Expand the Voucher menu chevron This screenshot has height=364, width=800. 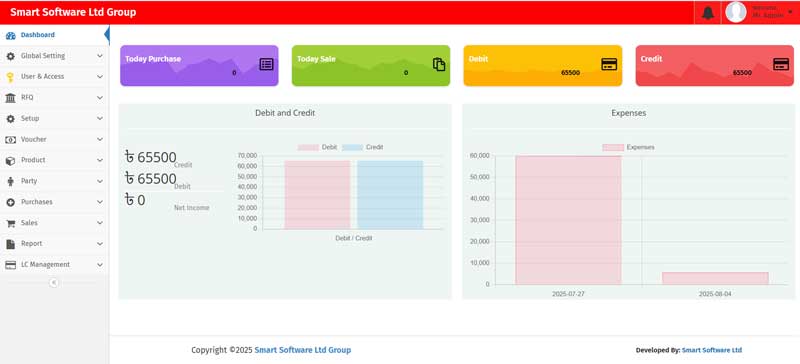pyautogui.click(x=99, y=139)
